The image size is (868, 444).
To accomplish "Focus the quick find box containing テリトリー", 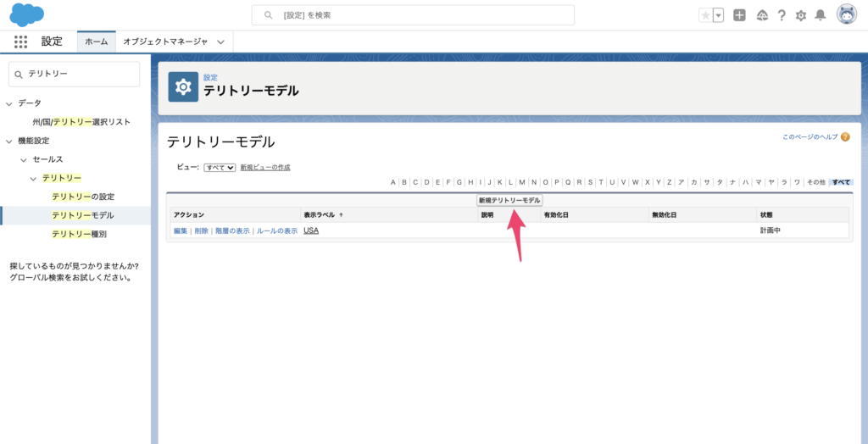I will click(x=75, y=75).
